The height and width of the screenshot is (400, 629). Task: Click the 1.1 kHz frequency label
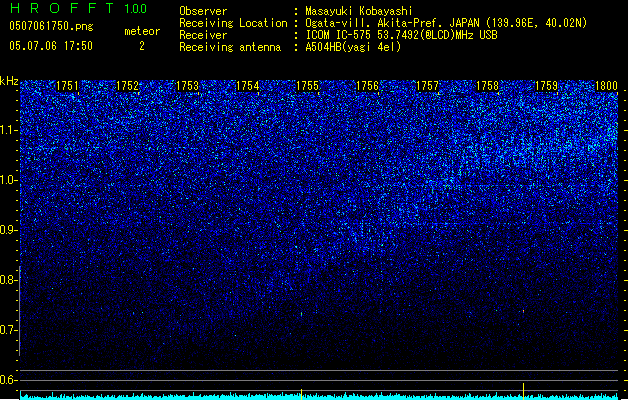8,130
